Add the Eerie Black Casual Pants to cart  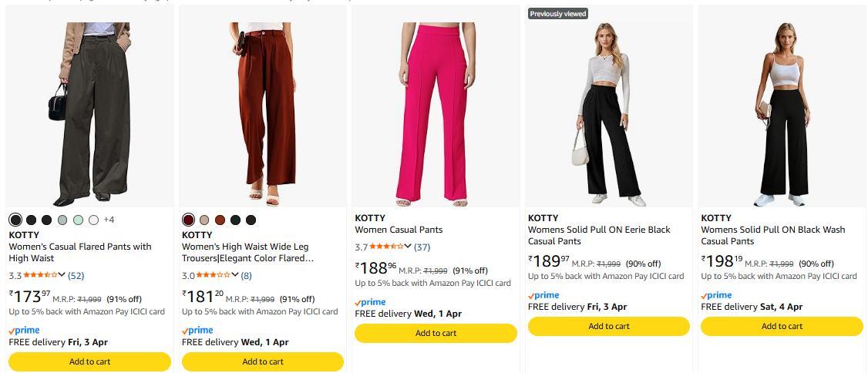click(x=608, y=326)
